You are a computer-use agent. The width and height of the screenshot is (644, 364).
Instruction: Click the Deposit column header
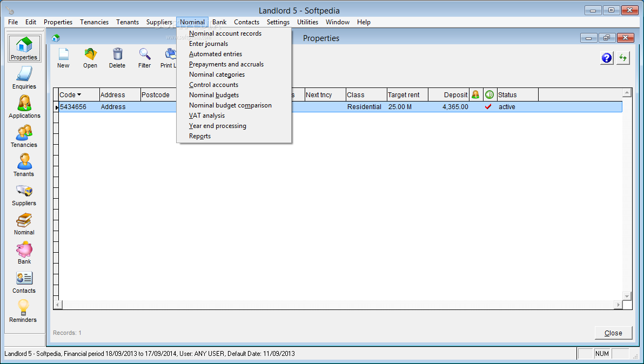coord(448,95)
